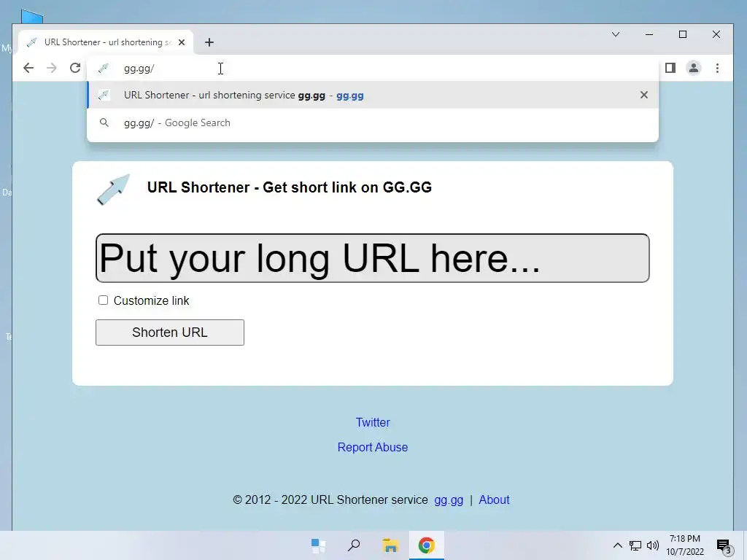Click the page heading URL Shortener text
747x560 pixels.
coord(289,187)
